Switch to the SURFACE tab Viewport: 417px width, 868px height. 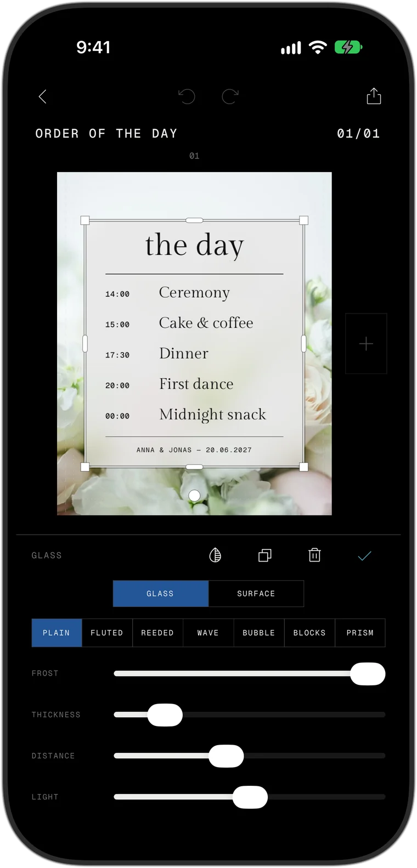point(256,593)
